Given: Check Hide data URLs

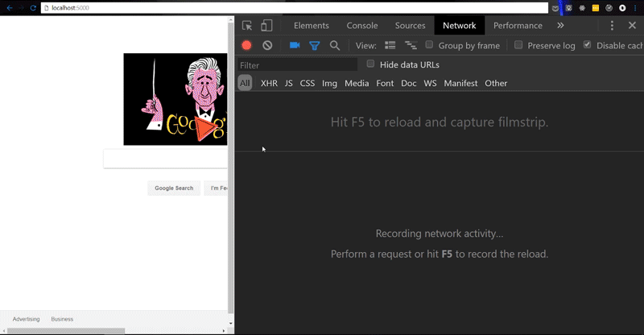Looking at the screenshot, I should pyautogui.click(x=370, y=64).
